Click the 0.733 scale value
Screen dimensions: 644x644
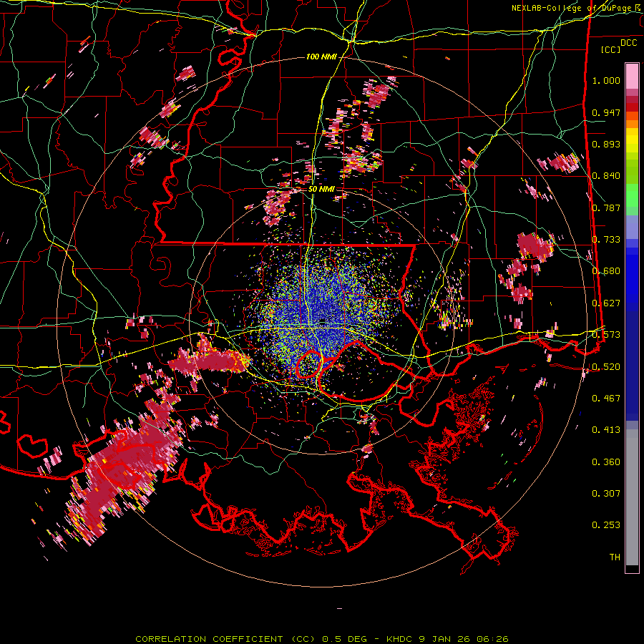coord(606,240)
